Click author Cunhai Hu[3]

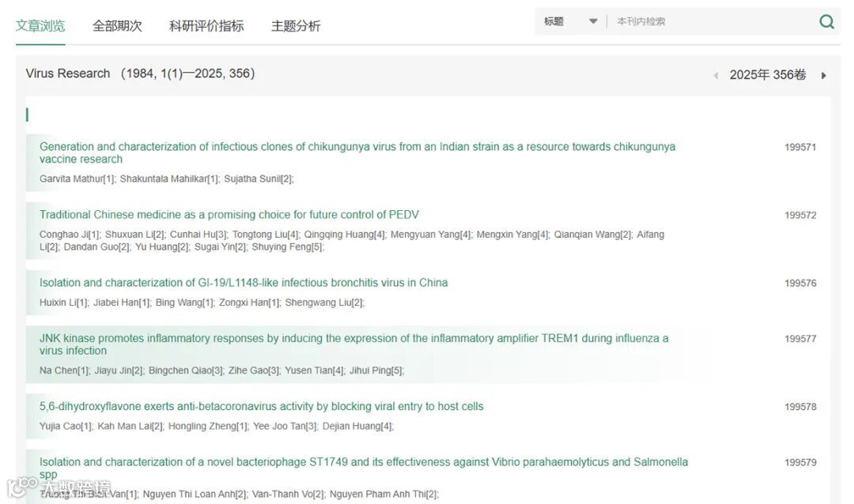pos(198,235)
